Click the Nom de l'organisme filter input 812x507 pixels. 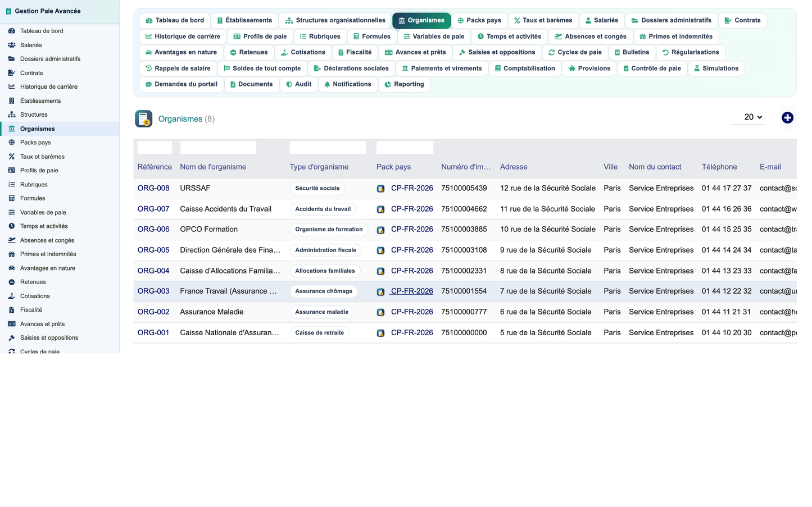pyautogui.click(x=218, y=148)
